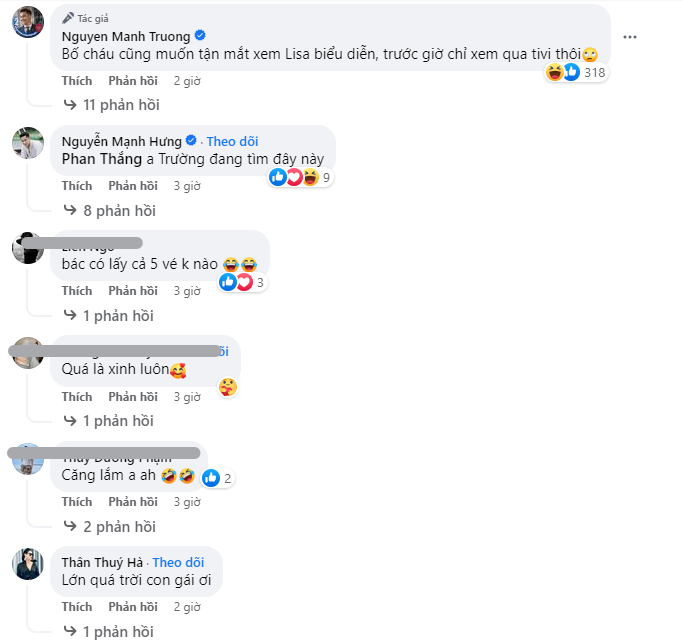Follow Nguyễn Mạnh Hưng via Theo dõi
The height and width of the screenshot is (640, 683).
pos(232,141)
